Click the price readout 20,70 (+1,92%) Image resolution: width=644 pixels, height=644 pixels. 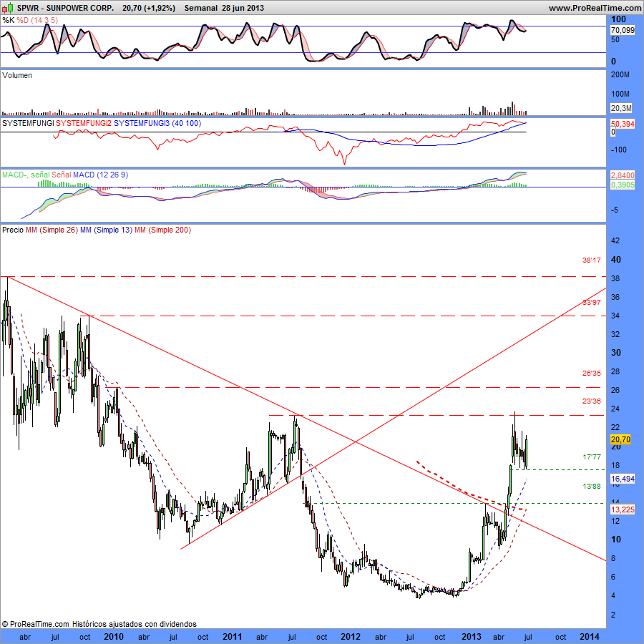[149, 8]
